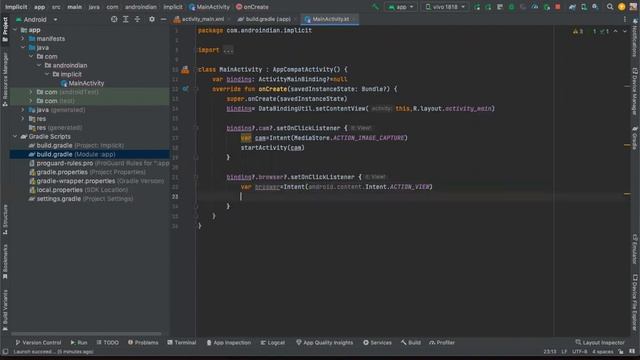Expand the java (generated) folder
640x360 pixels.
[x=23, y=110]
